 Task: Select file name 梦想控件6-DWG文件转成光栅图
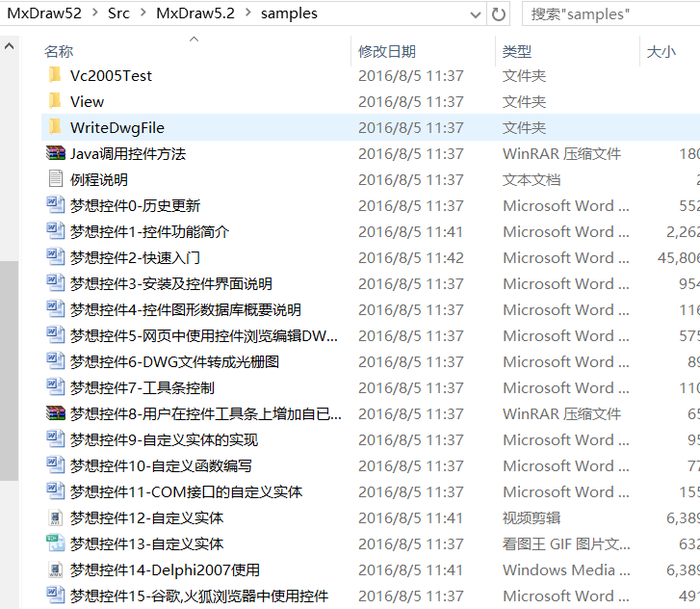click(174, 361)
